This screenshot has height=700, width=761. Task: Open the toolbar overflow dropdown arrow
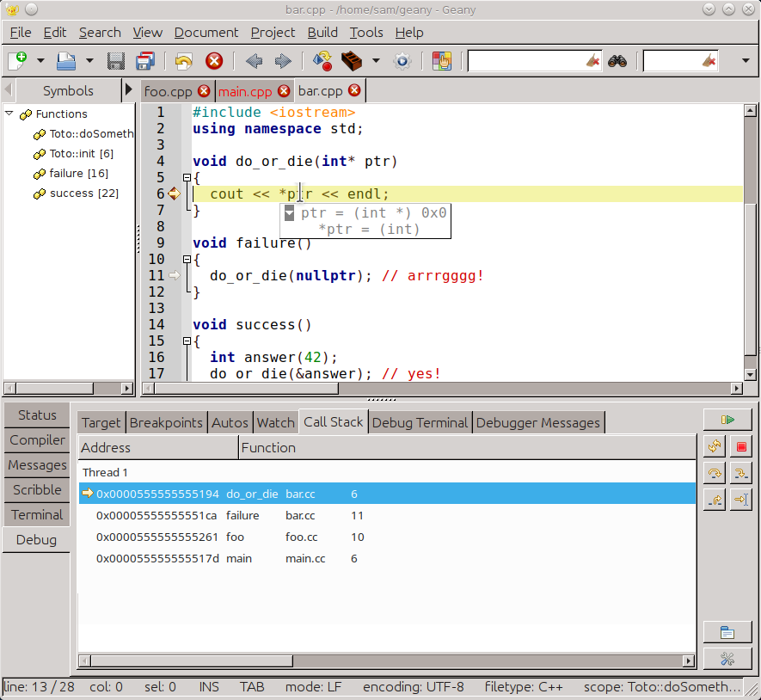(746, 61)
